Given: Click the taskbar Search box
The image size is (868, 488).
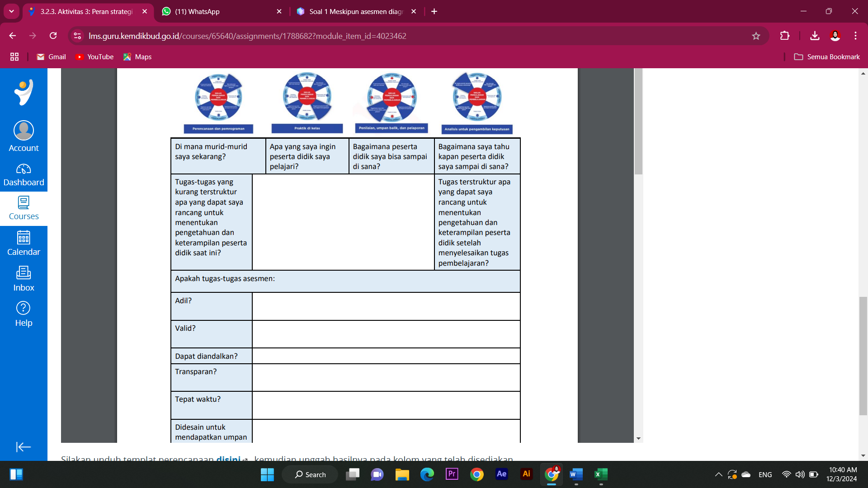Looking at the screenshot, I should pos(310,474).
